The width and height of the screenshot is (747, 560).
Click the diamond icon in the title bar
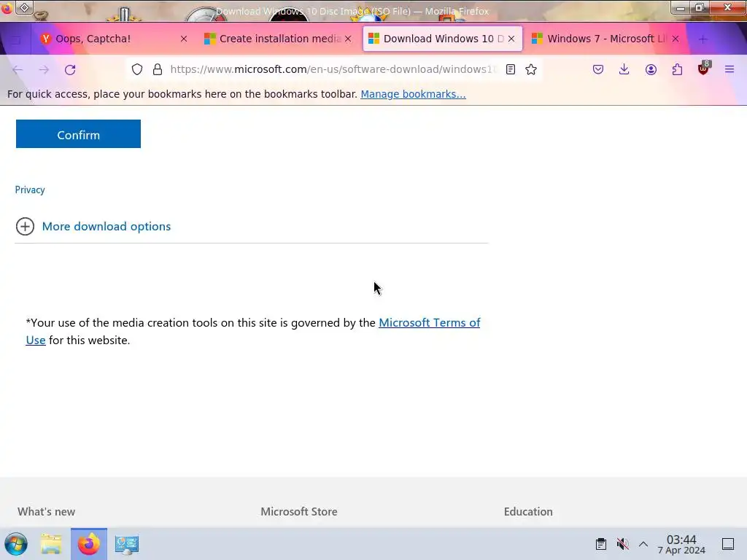coord(25,7)
